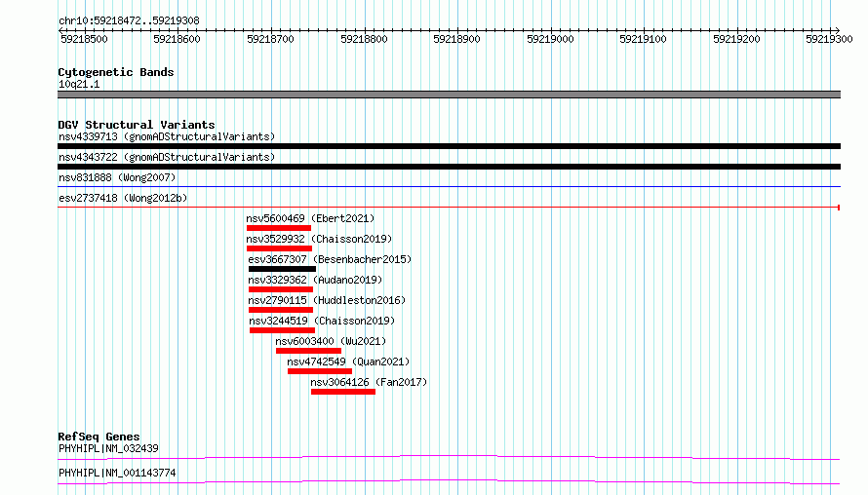868x495 pixels.
Task: Click the nsv6003400 (Wu2021) variant label
Action: coord(331,341)
